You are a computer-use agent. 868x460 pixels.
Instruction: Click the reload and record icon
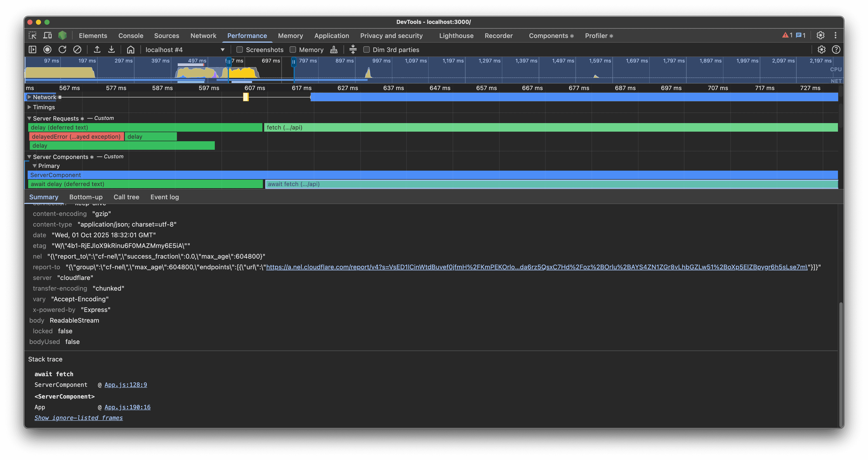pyautogui.click(x=62, y=49)
